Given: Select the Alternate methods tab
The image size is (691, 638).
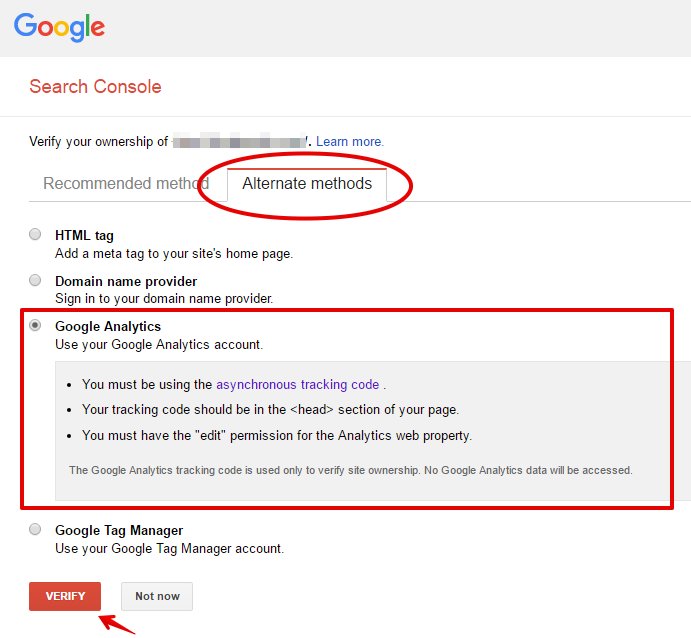Looking at the screenshot, I should pos(307,183).
